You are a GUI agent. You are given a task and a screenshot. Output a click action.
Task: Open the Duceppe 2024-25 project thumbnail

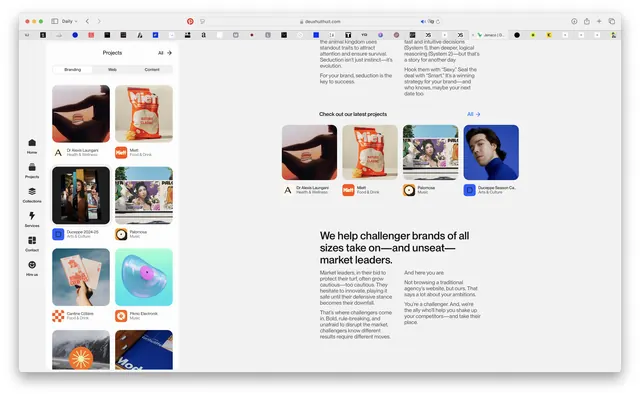coord(81,195)
